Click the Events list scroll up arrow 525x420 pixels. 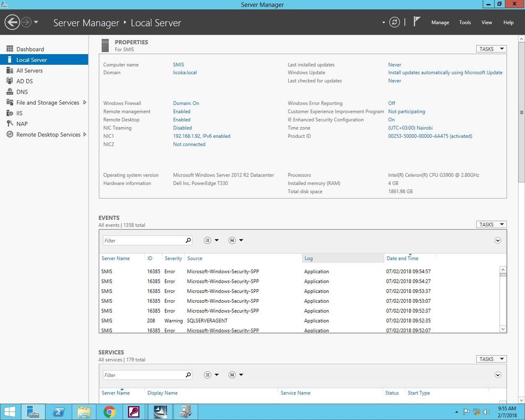tap(503, 270)
